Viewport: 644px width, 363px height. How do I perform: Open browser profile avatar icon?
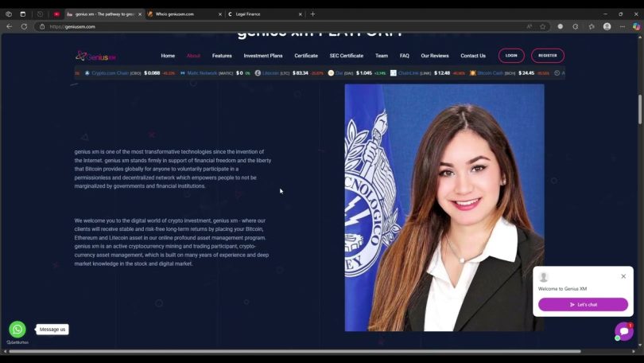(x=607, y=26)
